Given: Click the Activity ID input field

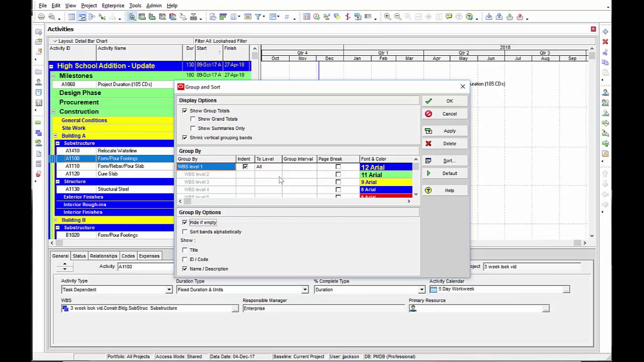Looking at the screenshot, I should coord(145,266).
